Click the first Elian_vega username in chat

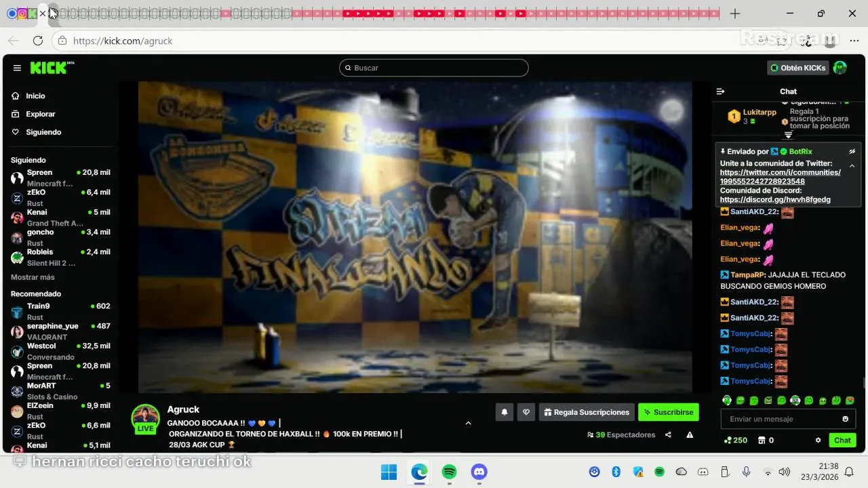[x=739, y=228]
